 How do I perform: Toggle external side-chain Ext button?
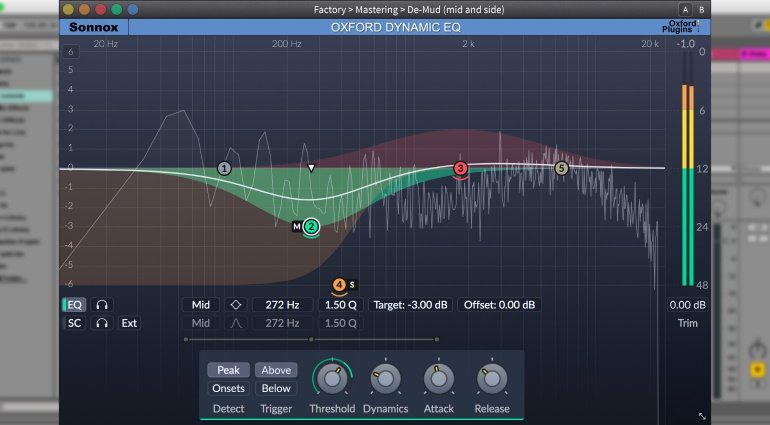[129, 323]
